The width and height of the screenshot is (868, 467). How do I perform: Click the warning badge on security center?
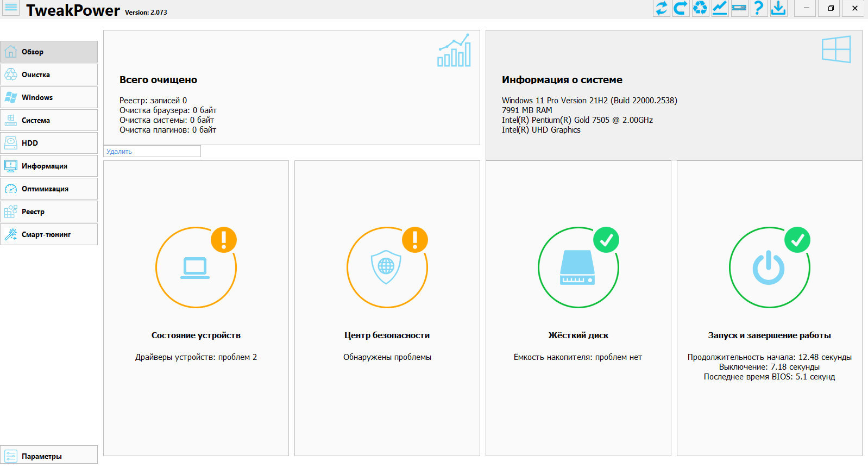point(415,240)
